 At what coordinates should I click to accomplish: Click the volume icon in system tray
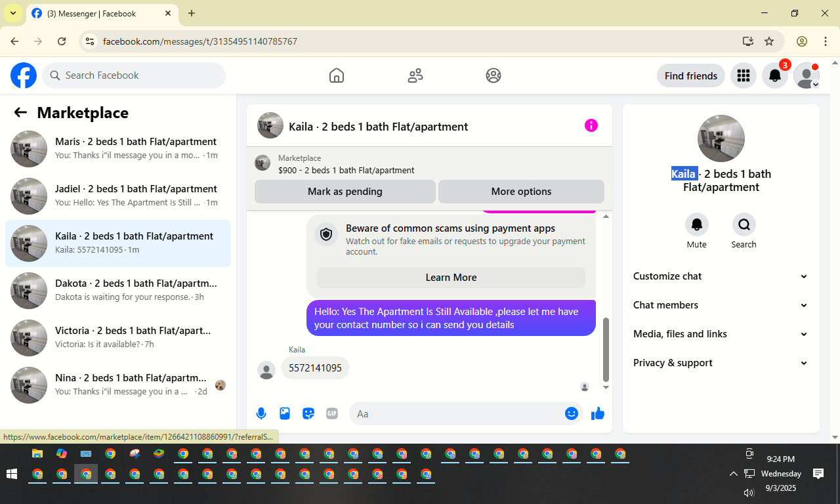coord(749,492)
